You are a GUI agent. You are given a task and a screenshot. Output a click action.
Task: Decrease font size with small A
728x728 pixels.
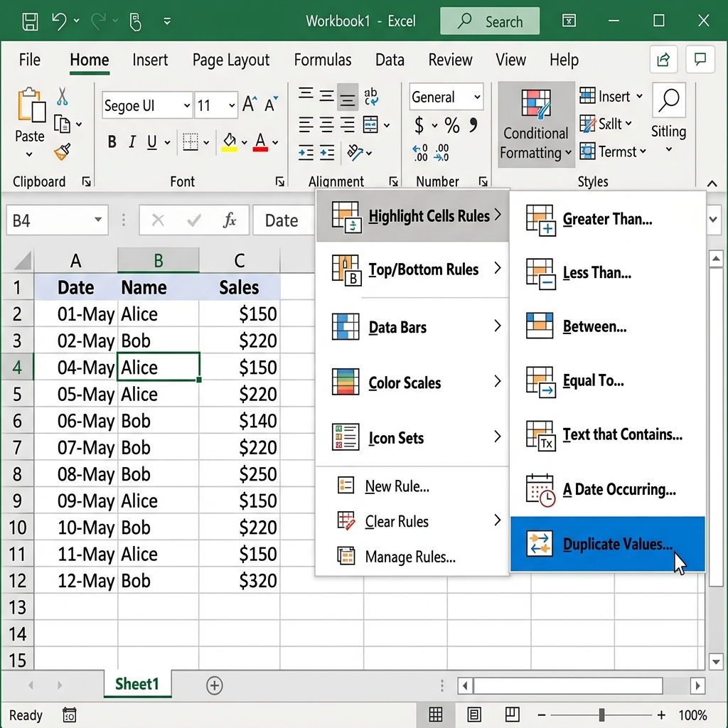(271, 105)
